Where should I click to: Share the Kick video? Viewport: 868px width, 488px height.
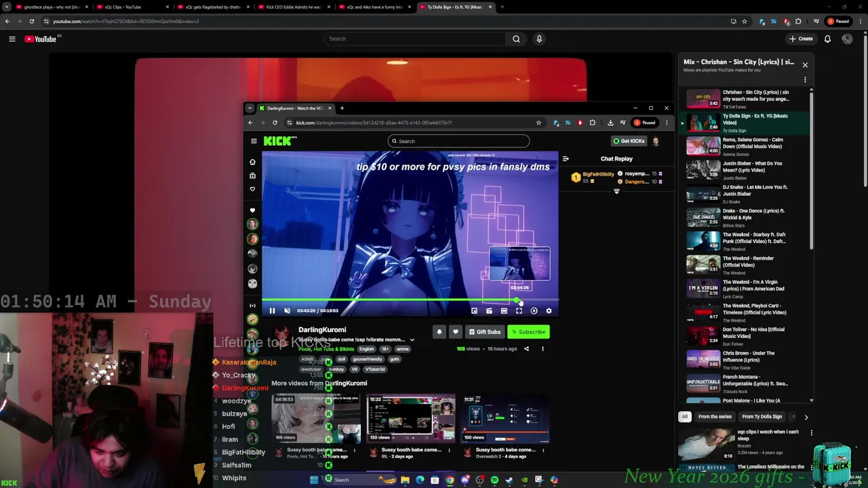click(x=526, y=348)
